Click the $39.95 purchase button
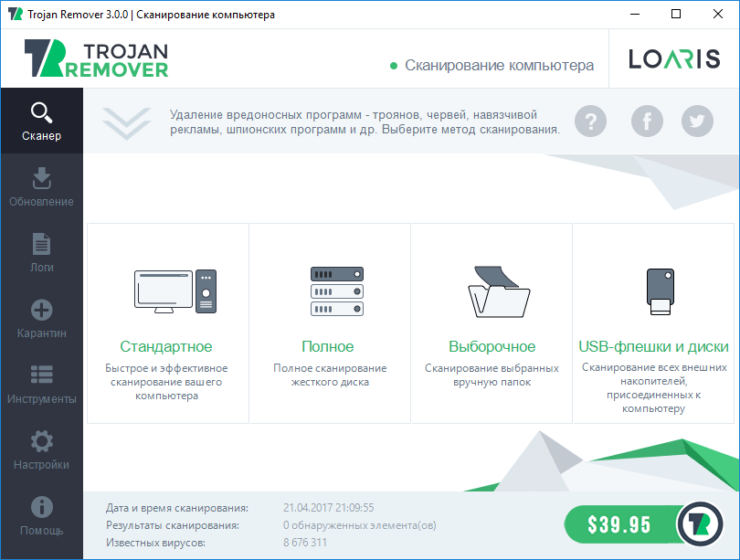The height and width of the screenshot is (560, 740). (619, 524)
